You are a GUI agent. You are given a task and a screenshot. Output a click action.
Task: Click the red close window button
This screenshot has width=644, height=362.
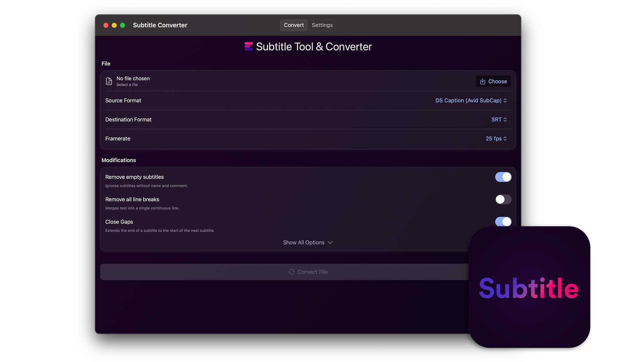click(106, 25)
